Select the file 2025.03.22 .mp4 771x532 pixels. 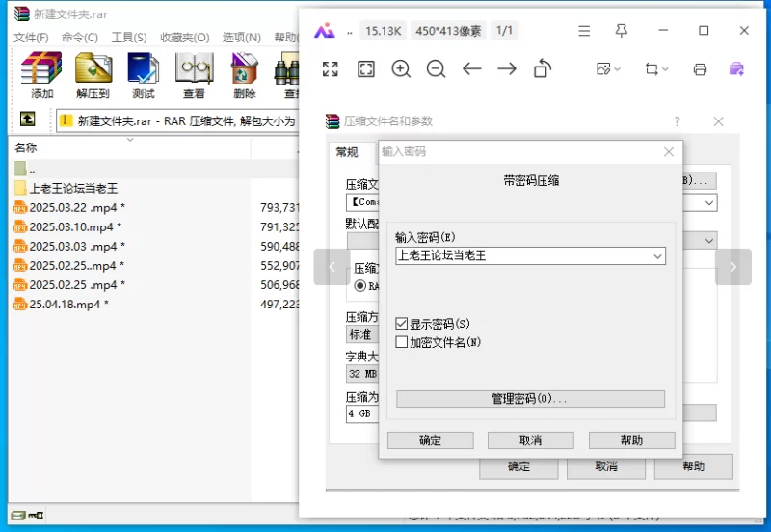pyautogui.click(x=72, y=207)
